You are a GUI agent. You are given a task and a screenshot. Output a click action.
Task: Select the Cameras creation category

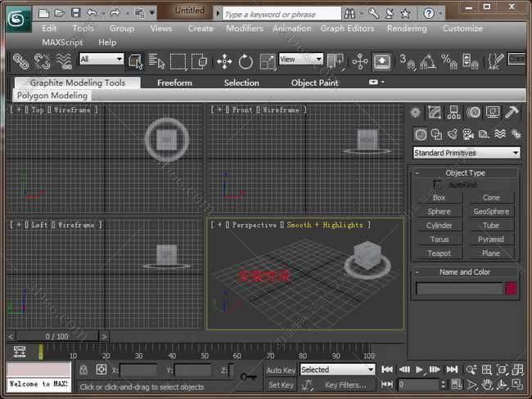(x=468, y=135)
